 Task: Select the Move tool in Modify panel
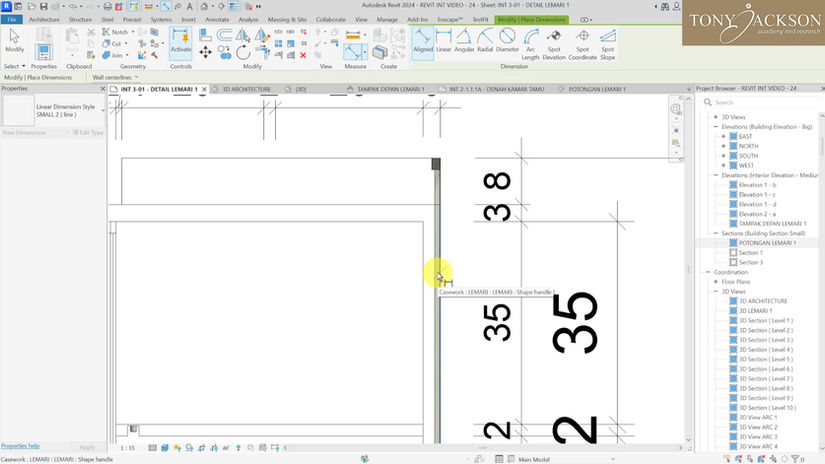(205, 52)
